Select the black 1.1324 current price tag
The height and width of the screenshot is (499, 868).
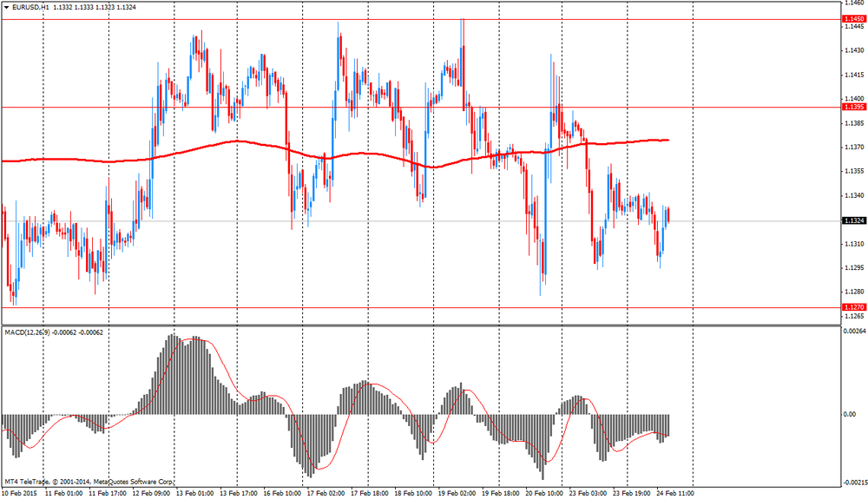pyautogui.click(x=852, y=220)
